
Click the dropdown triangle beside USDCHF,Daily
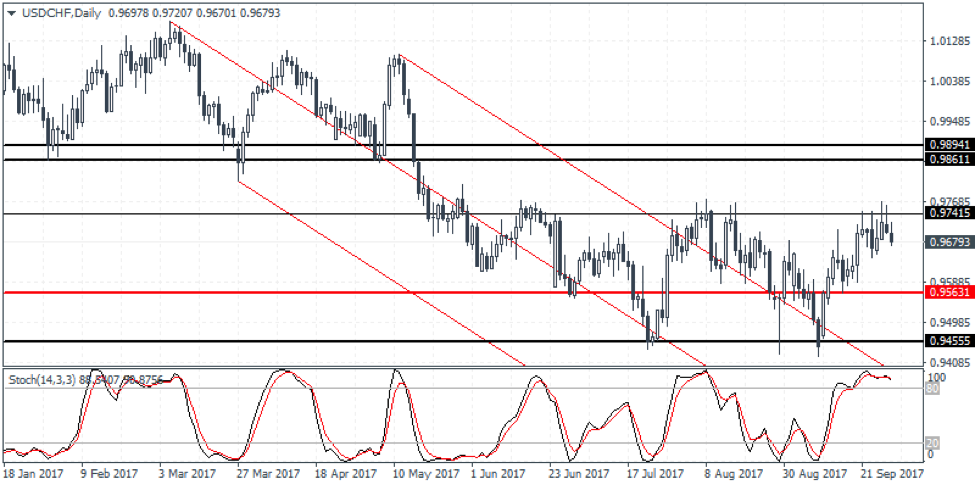[x=9, y=10]
